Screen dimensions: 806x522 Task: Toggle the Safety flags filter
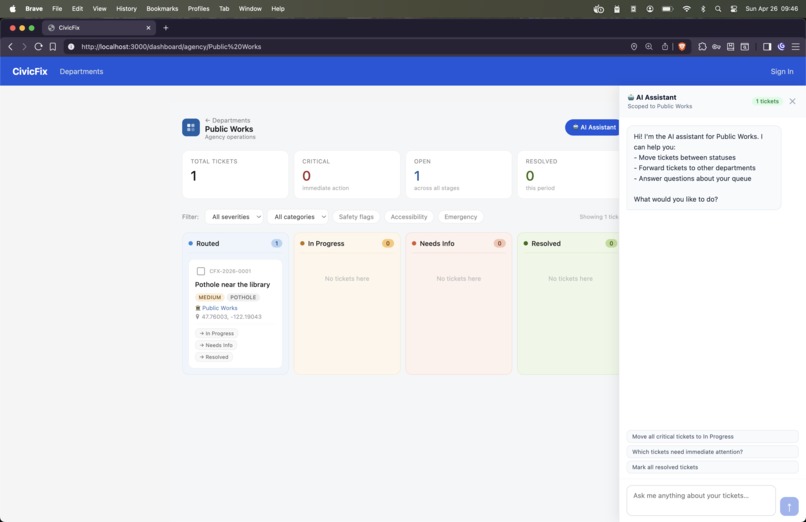coord(356,217)
